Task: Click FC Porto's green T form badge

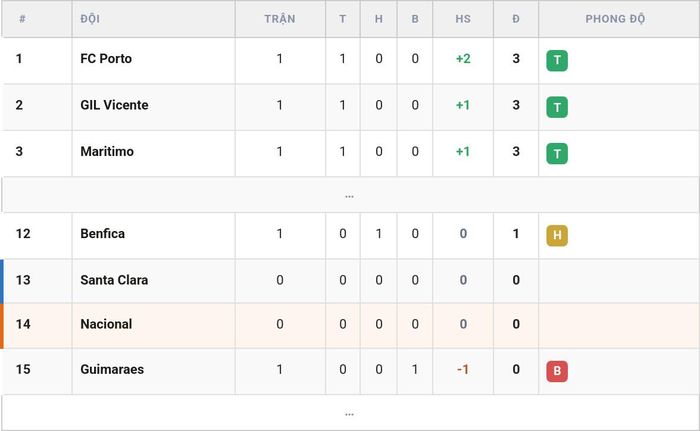Action: tap(557, 60)
